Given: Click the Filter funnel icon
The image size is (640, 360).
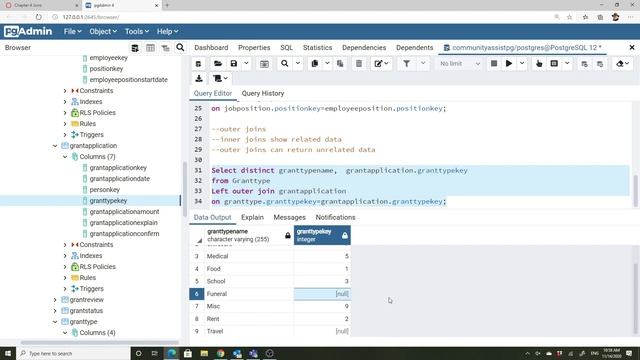Looking at the screenshot, I should point(407,64).
